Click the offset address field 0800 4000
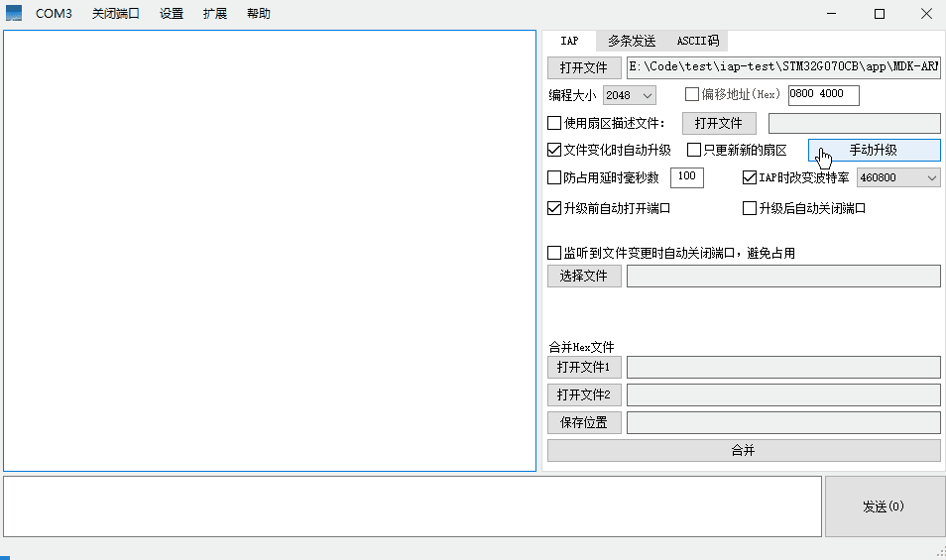The height and width of the screenshot is (560, 946). pyautogui.click(x=822, y=95)
